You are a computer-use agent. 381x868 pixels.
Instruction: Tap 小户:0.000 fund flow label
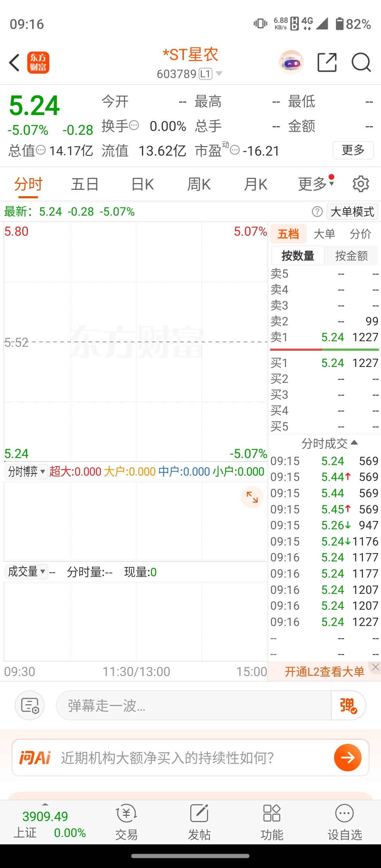click(x=239, y=471)
